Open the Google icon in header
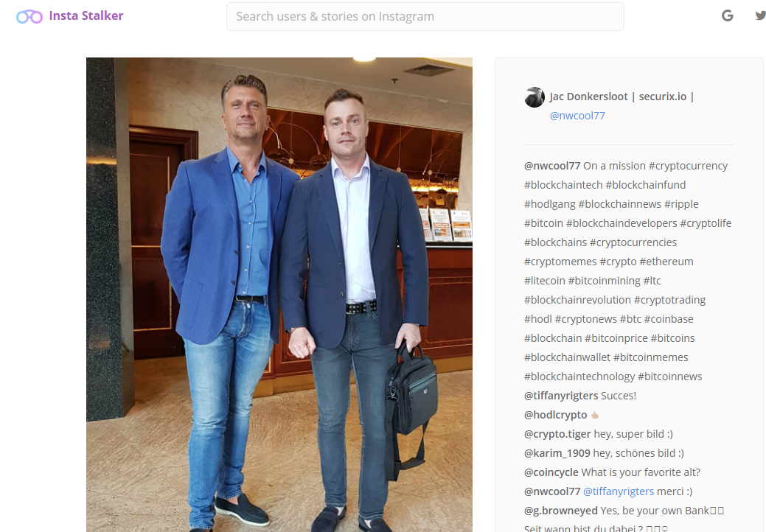Image resolution: width=766 pixels, height=532 pixels. pos(728,16)
